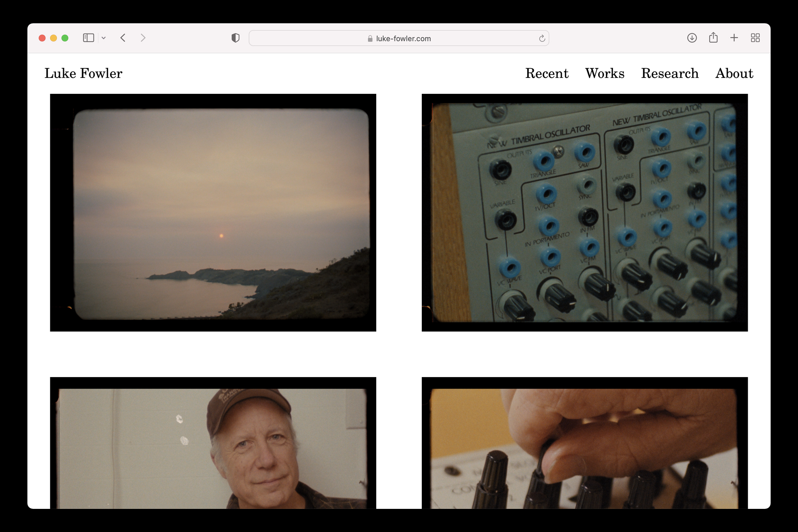Navigate to the Research section

pos(670,73)
